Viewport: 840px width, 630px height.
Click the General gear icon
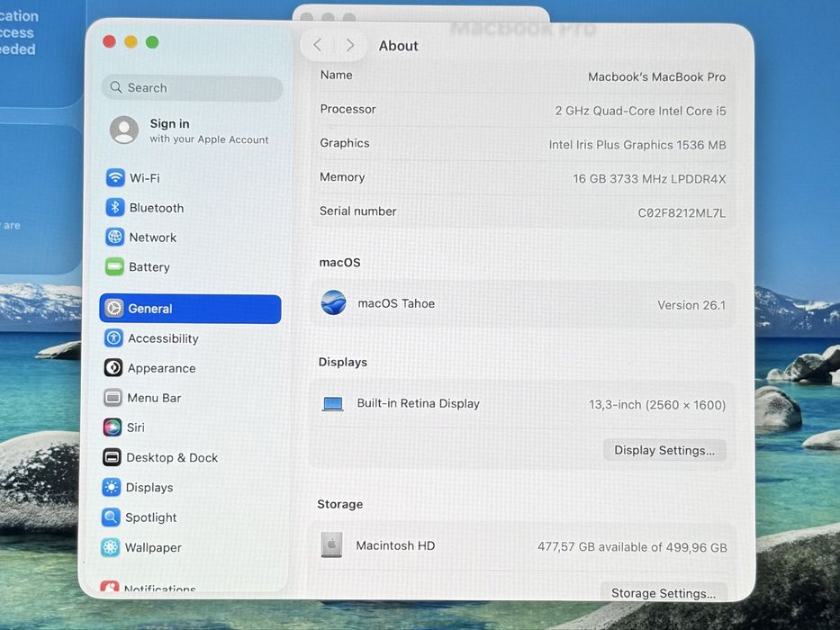point(113,309)
